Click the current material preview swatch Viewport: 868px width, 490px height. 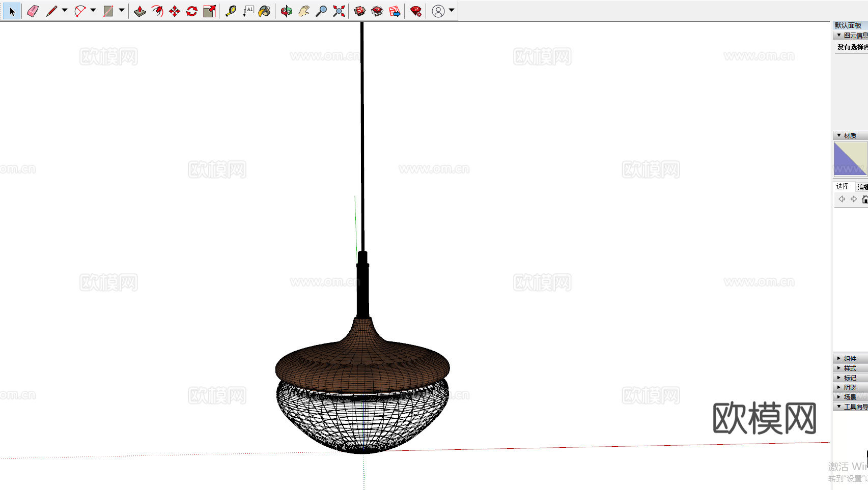click(x=850, y=159)
